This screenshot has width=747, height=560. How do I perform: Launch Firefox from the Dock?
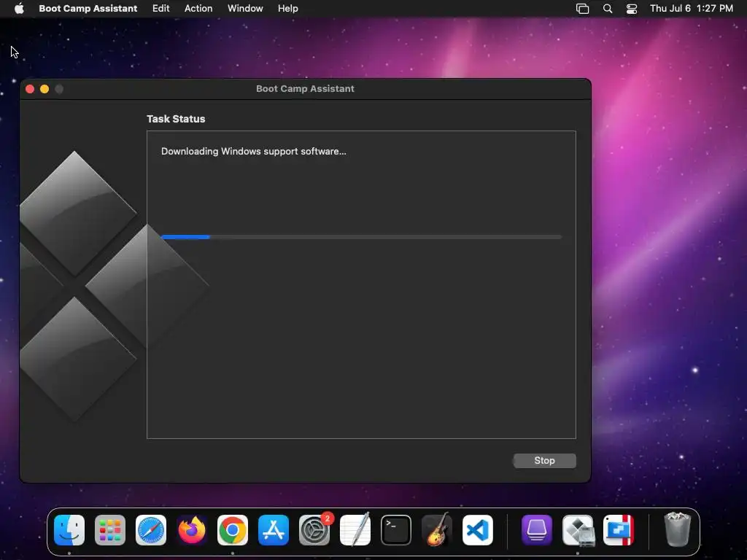[x=192, y=530]
